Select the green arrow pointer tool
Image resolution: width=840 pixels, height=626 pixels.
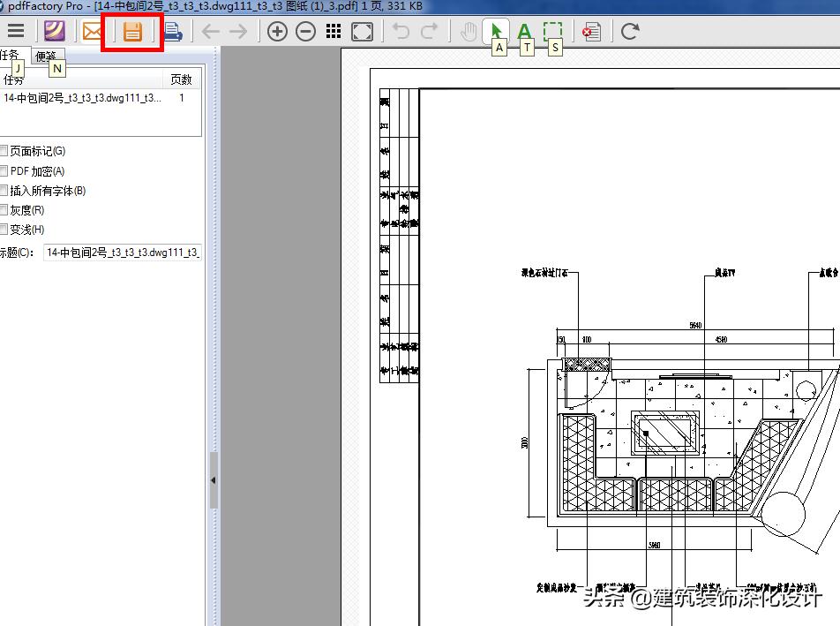497,32
